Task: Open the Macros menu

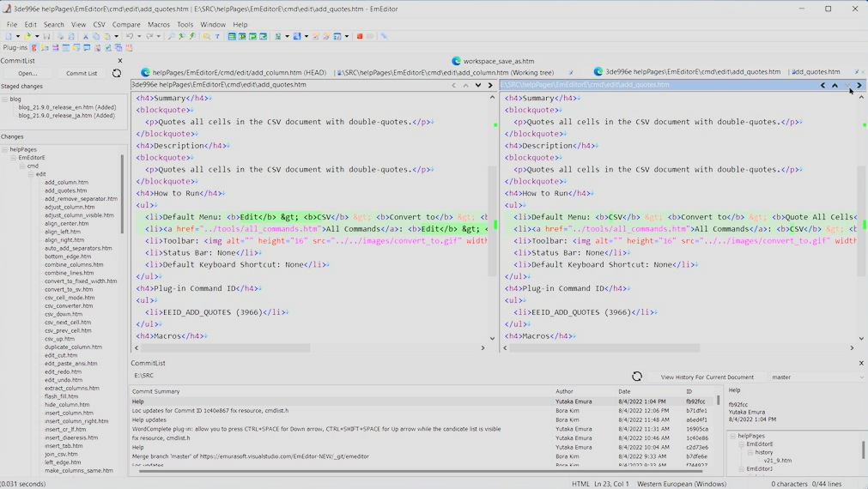Action: pos(159,24)
